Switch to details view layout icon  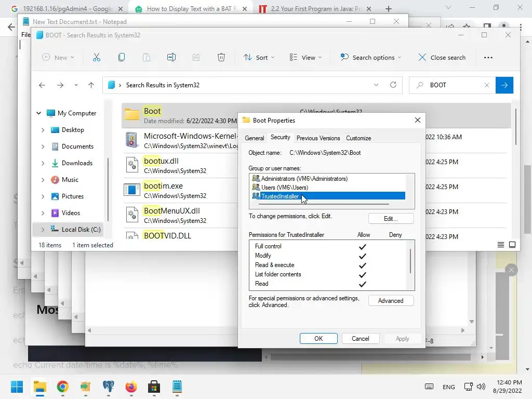pyautogui.click(x=500, y=245)
